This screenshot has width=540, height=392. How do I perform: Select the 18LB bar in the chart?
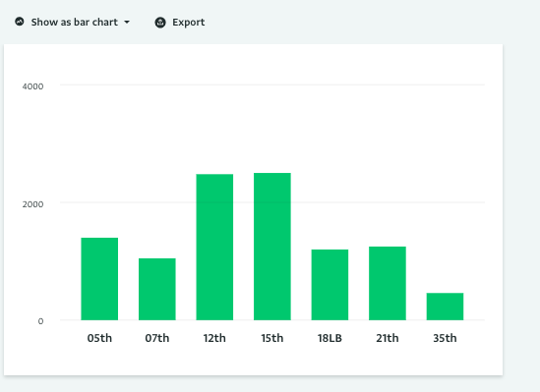coord(330,285)
